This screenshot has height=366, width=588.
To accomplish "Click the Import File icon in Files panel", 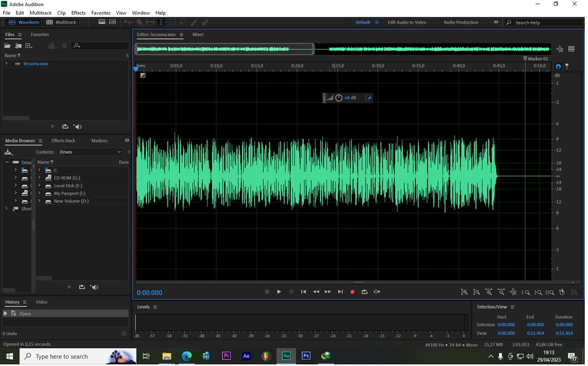I will coord(18,46).
